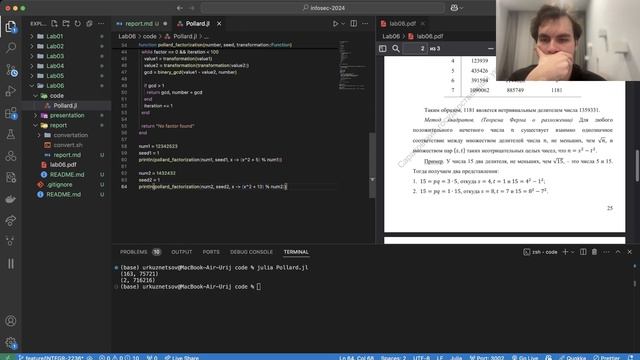Open convert.sh in the file tree
Image resolution: width=640 pixels, height=360 pixels.
click(x=68, y=145)
